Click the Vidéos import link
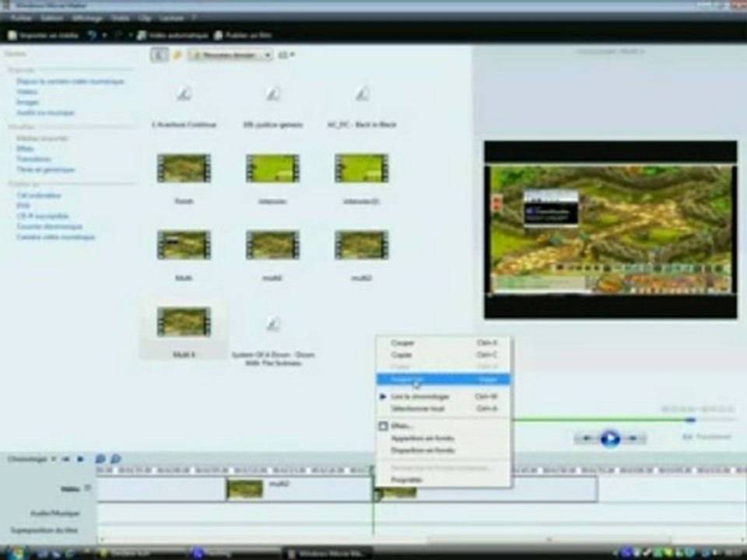 pos(27,92)
